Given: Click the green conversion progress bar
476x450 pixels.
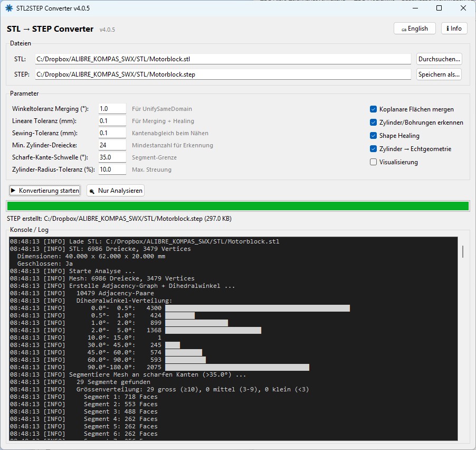Looking at the screenshot, I should click(x=238, y=206).
